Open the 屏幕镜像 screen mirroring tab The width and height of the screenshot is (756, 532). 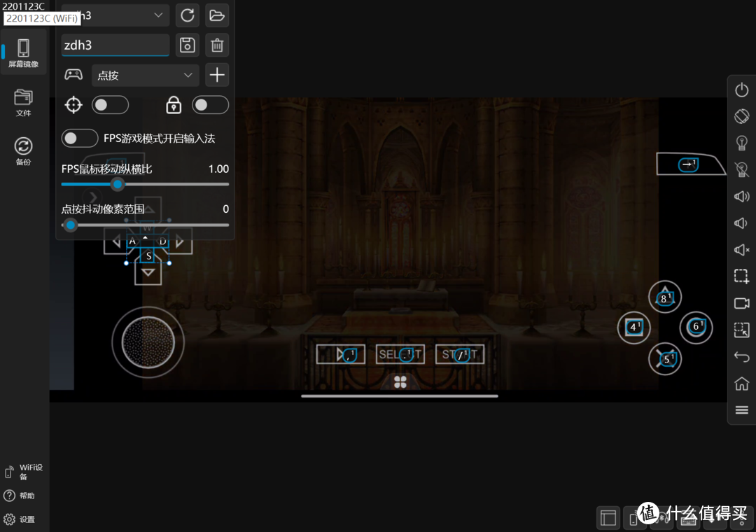coord(23,52)
